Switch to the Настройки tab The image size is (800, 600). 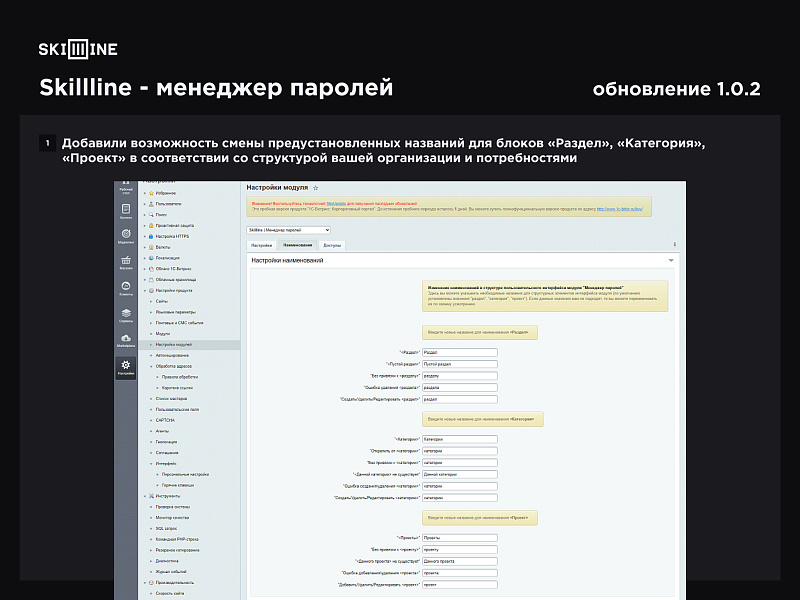pyautogui.click(x=262, y=245)
